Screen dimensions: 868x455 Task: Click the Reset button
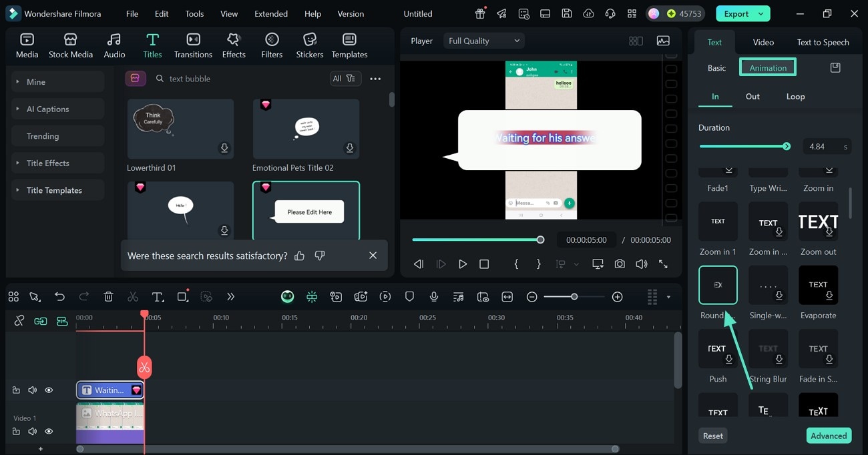point(712,436)
